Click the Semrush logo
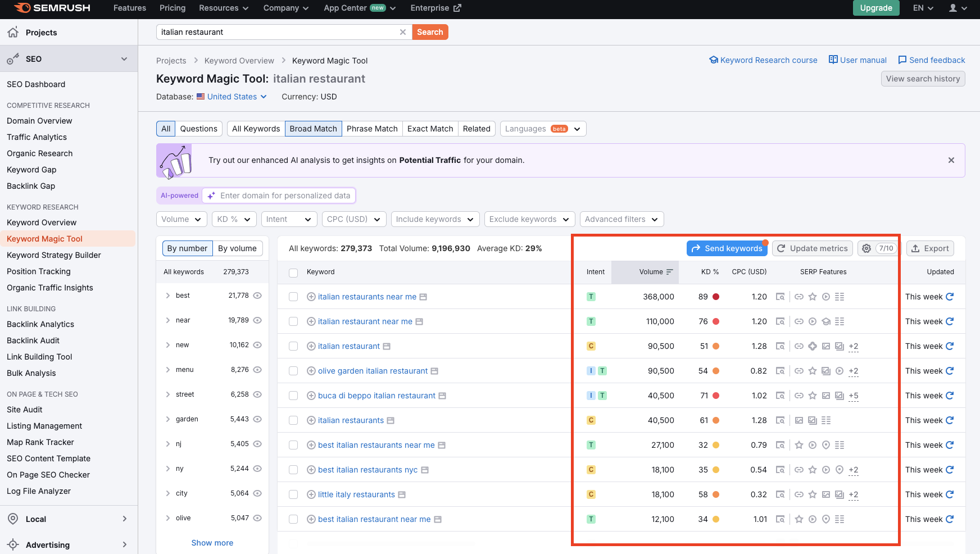The image size is (980, 554). tap(52, 8)
